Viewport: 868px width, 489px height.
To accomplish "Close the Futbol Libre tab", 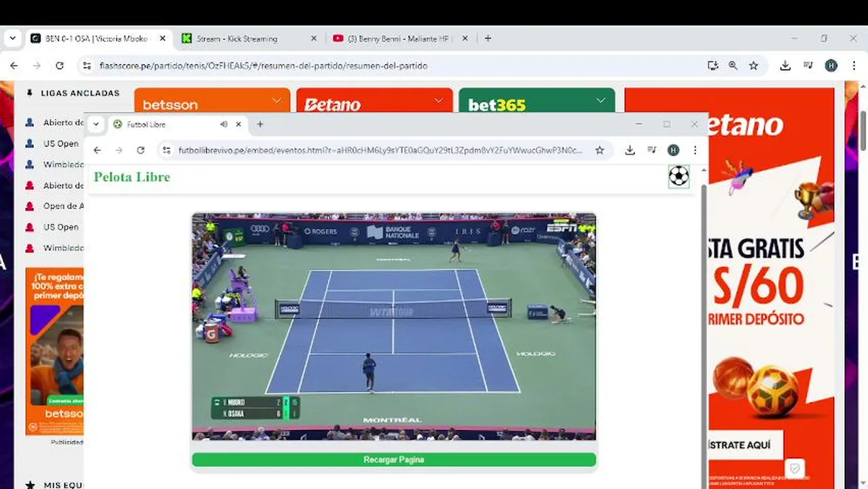I will point(238,124).
